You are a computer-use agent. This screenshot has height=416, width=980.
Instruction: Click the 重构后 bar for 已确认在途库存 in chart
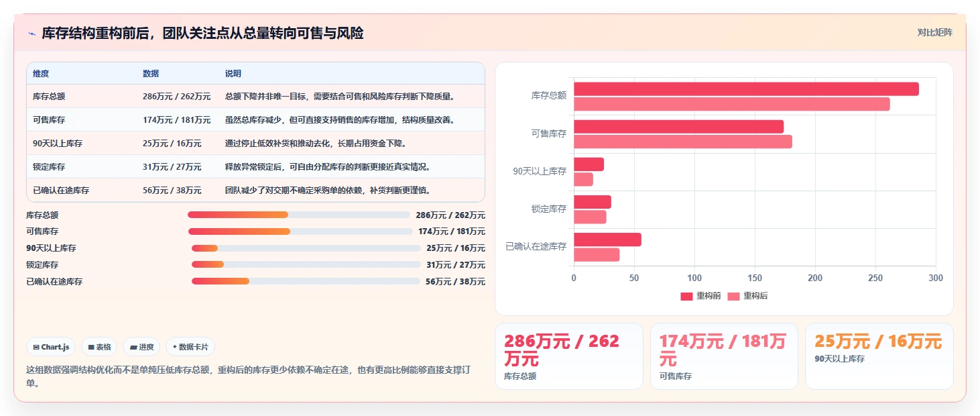pyautogui.click(x=597, y=255)
